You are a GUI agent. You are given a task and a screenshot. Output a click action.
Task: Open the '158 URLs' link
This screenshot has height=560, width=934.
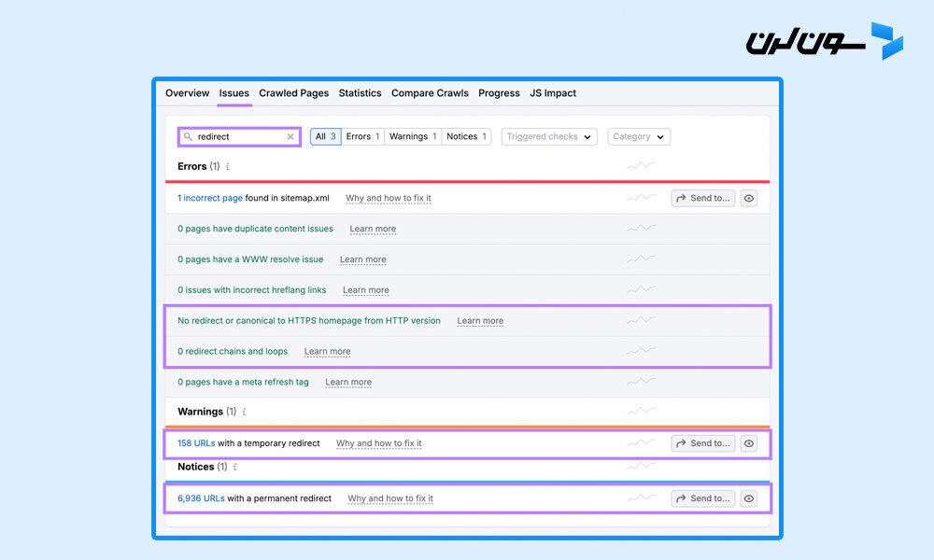[196, 443]
